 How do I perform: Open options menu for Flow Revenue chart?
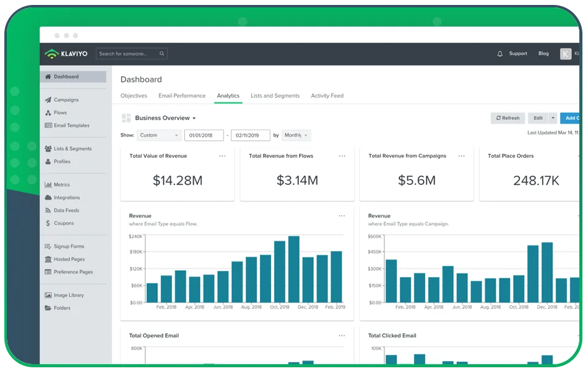(x=342, y=216)
